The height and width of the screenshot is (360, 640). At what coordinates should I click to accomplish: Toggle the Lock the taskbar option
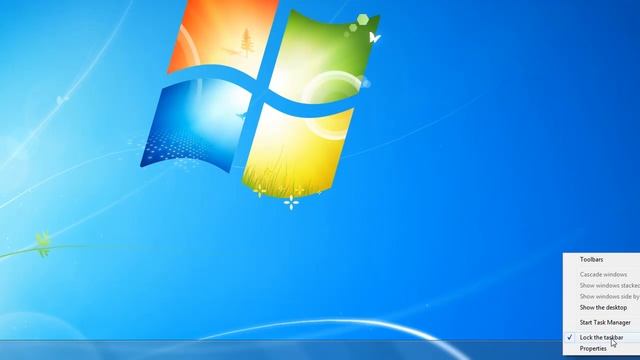pyautogui.click(x=602, y=338)
